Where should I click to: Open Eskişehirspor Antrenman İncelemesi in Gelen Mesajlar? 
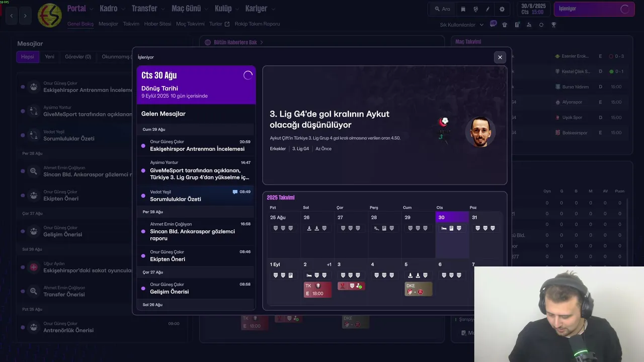(x=196, y=145)
